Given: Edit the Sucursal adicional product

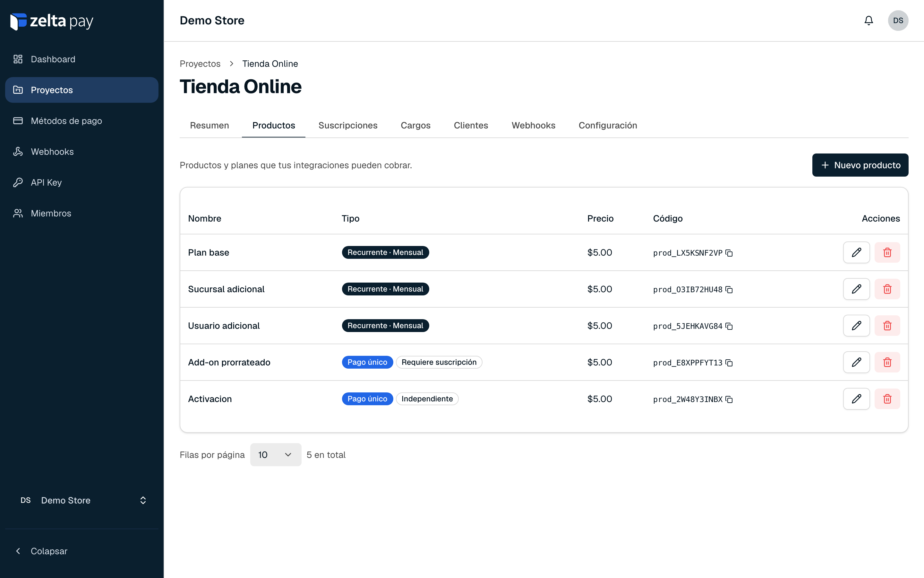Looking at the screenshot, I should [x=856, y=289].
